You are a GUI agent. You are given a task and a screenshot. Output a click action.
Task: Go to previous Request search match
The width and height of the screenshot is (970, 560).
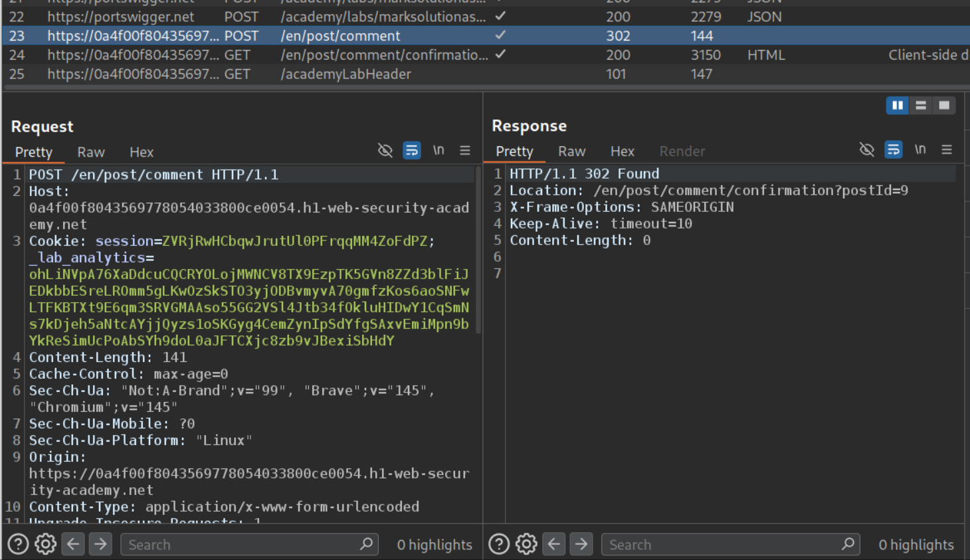click(73, 545)
